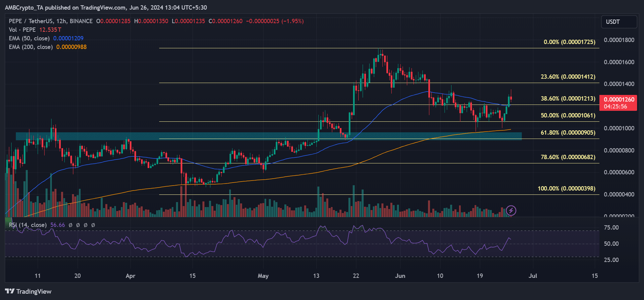Click the Vol · PEPE indicator label
Image resolution: width=644 pixels, height=300 pixels.
click(22, 30)
